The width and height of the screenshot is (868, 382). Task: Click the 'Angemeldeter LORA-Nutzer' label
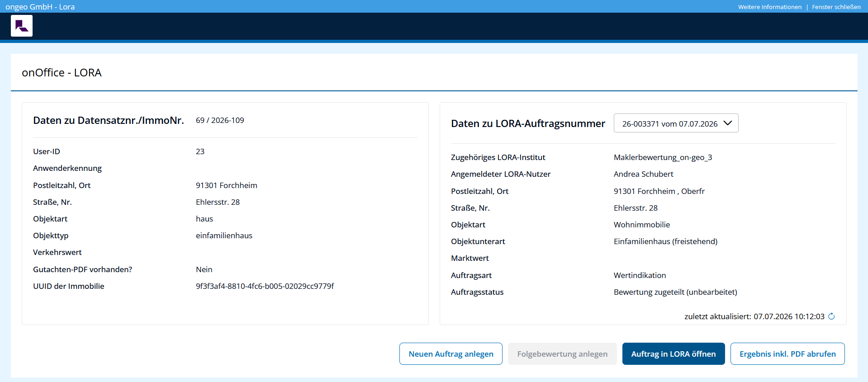[x=501, y=174]
